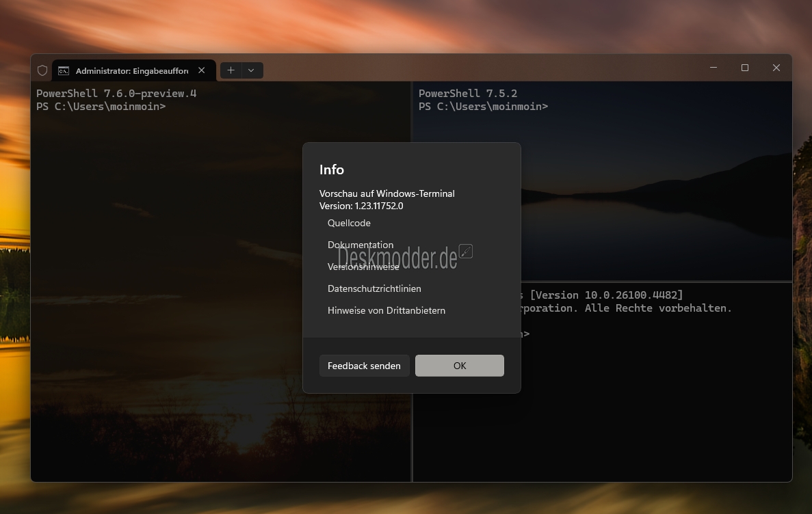Click the administrator shield icon in the title bar

[42, 70]
